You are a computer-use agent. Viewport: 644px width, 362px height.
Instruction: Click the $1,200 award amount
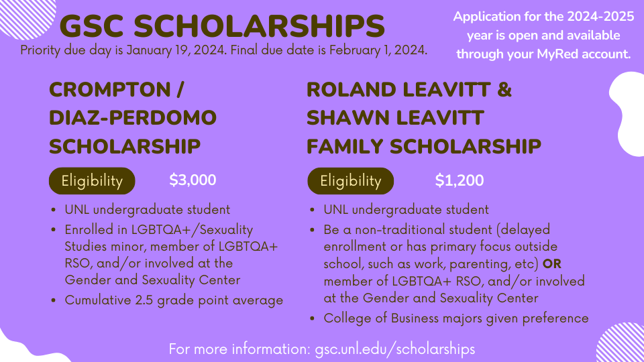459,180
